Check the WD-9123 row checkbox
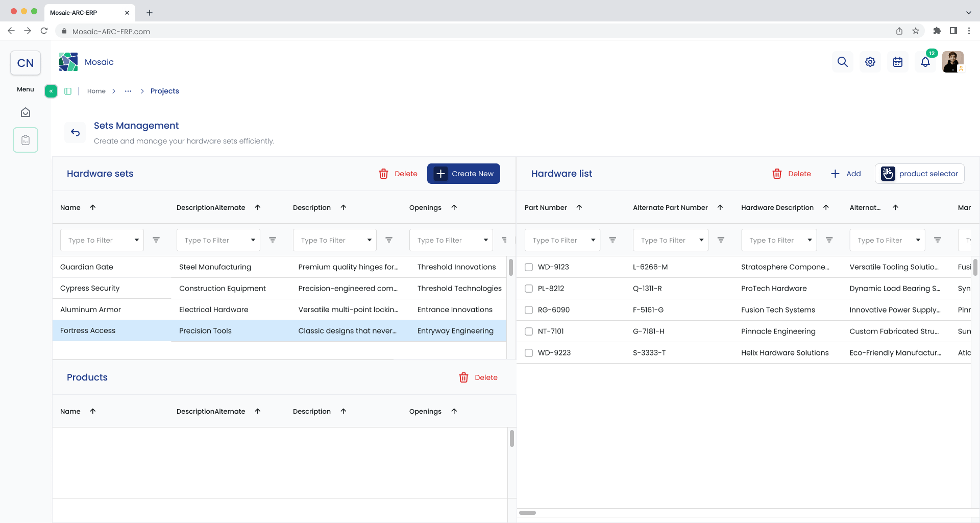 pyautogui.click(x=529, y=267)
